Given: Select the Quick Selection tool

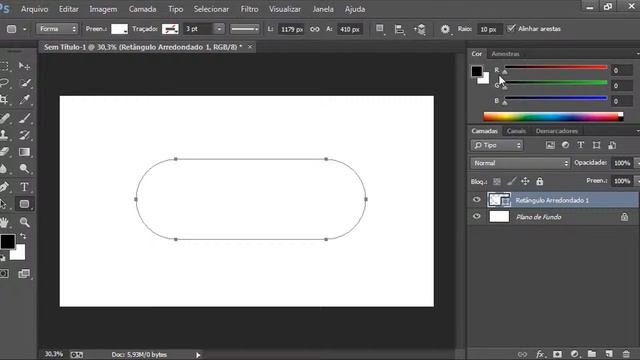Looking at the screenshot, I should [x=25, y=83].
